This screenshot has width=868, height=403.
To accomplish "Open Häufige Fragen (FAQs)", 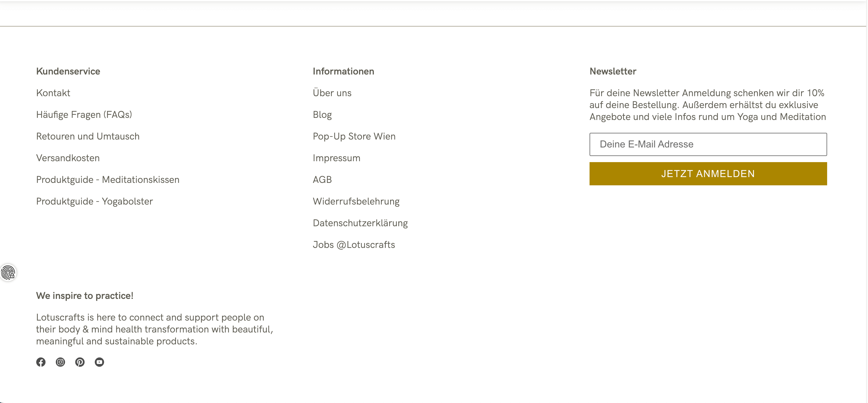I will tap(84, 115).
